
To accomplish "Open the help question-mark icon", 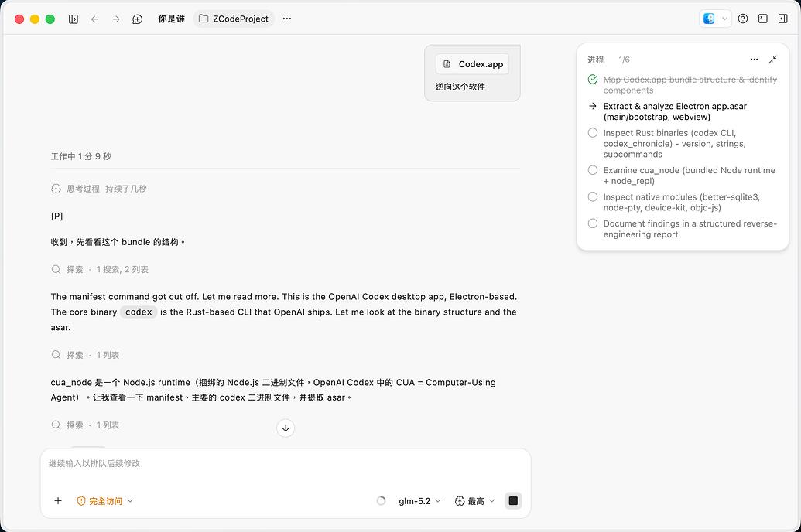I will click(x=743, y=19).
